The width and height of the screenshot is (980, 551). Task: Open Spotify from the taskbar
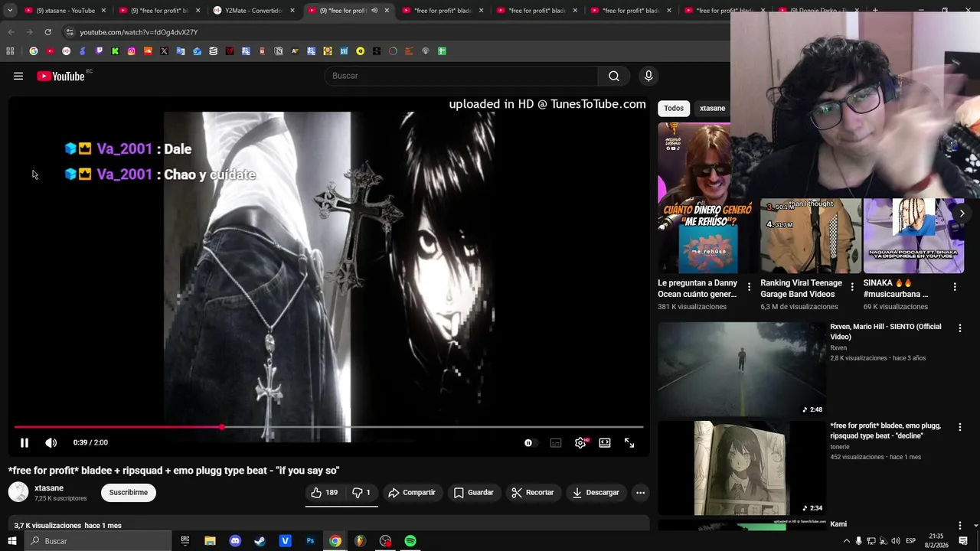click(x=410, y=541)
